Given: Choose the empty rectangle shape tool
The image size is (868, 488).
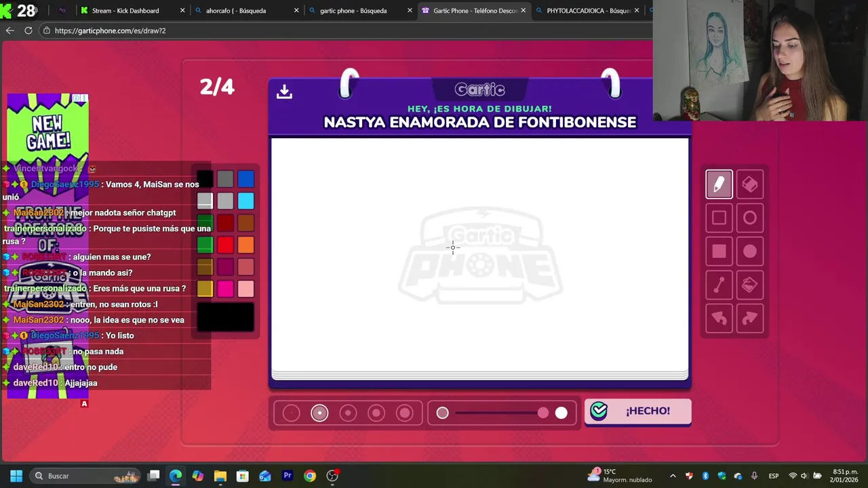Looking at the screenshot, I should click(719, 218).
